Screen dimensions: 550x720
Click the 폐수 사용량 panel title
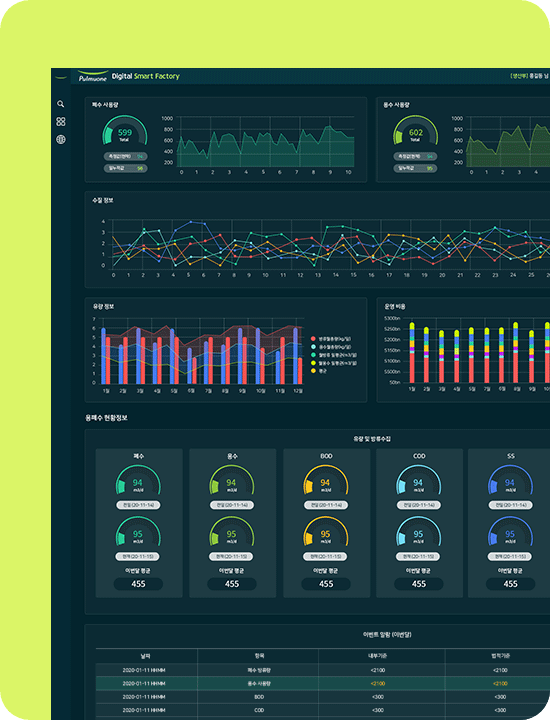pyautogui.click(x=105, y=105)
